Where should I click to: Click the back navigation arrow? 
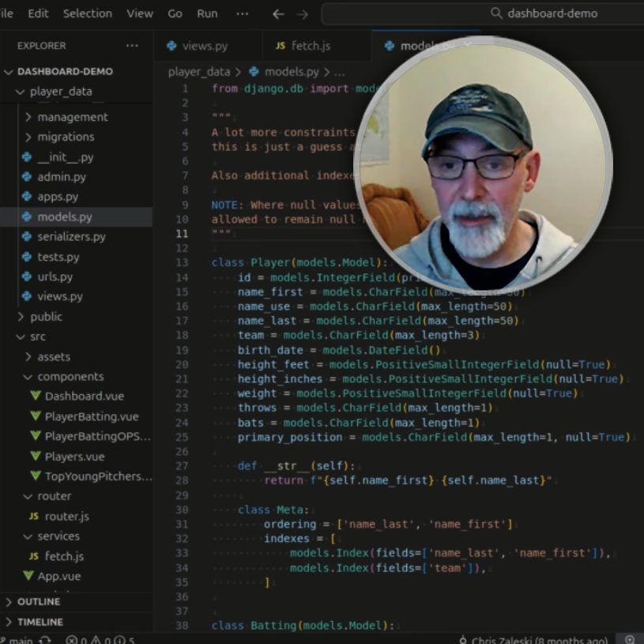click(277, 13)
